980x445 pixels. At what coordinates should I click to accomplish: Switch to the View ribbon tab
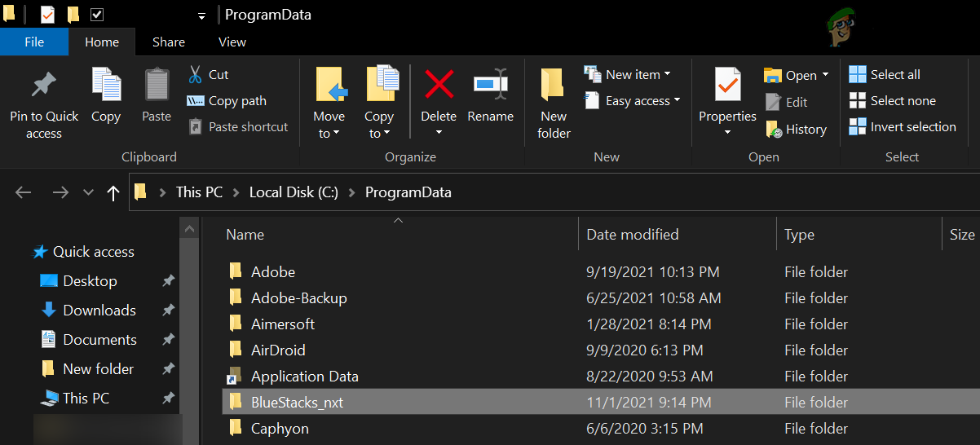point(232,42)
